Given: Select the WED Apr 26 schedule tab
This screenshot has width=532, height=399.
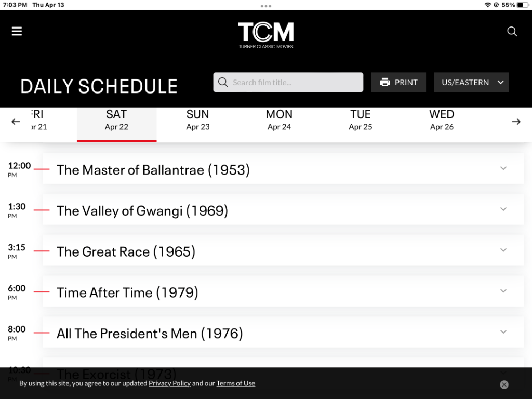Looking at the screenshot, I should click(442, 120).
